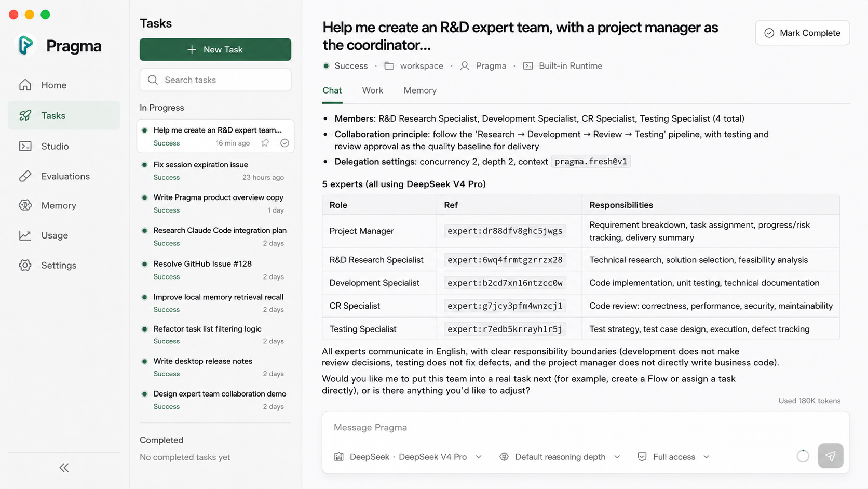Open task Write Pragma product overview copy
The width and height of the screenshot is (868, 489).
click(x=215, y=204)
